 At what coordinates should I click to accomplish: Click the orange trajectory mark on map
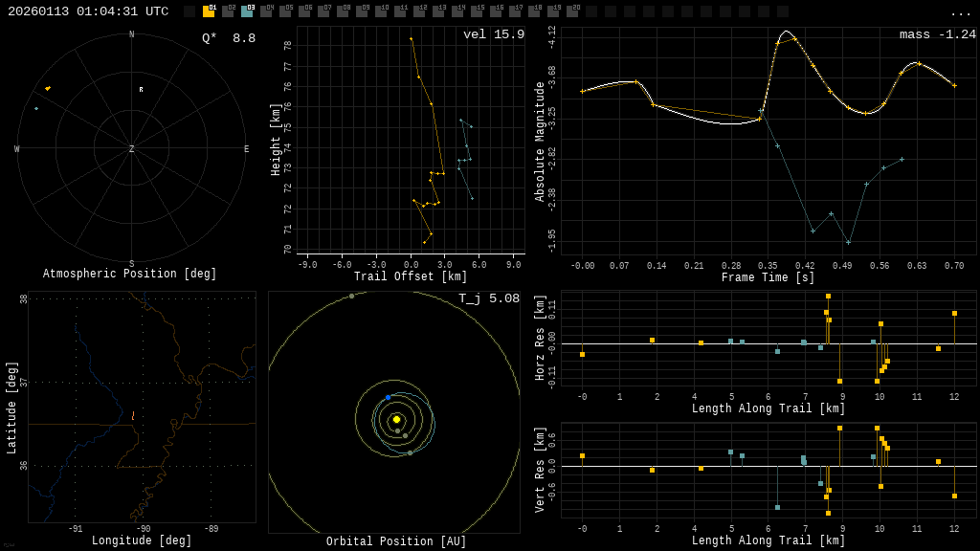[x=132, y=416]
